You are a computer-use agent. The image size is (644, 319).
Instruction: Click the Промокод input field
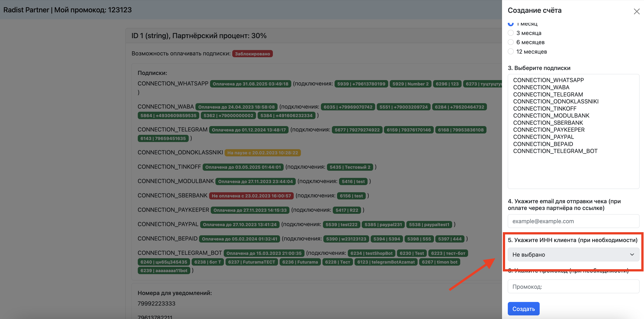pyautogui.click(x=573, y=286)
